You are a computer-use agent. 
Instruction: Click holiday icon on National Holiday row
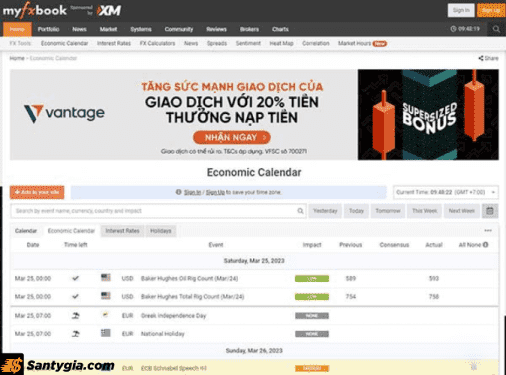[76, 334]
